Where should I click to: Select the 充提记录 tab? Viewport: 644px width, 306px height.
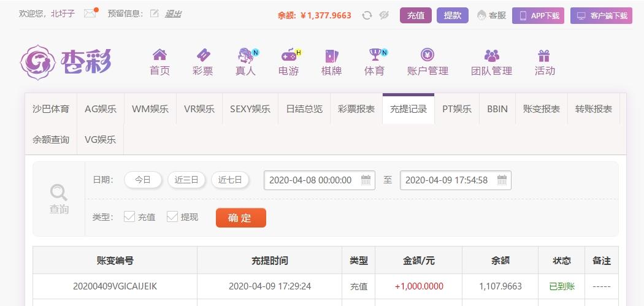(x=408, y=109)
